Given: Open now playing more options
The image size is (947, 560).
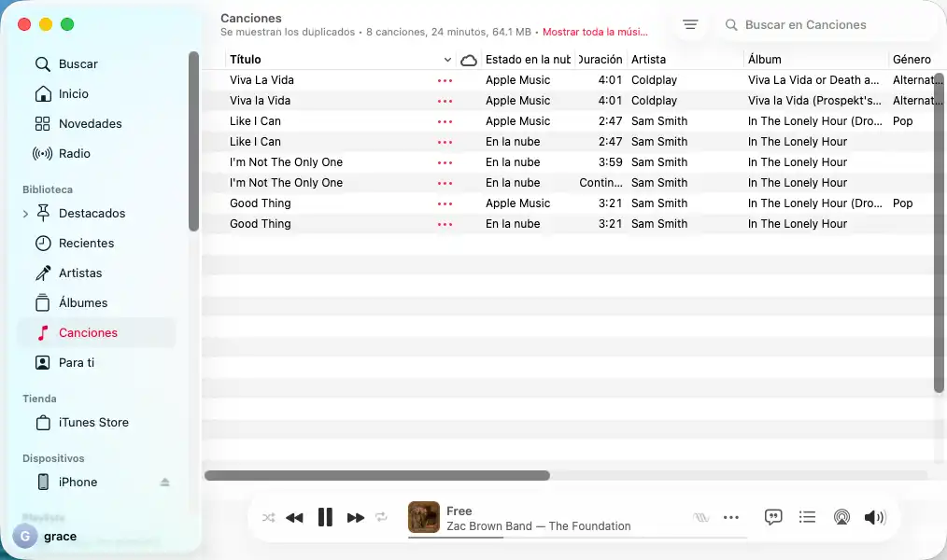Looking at the screenshot, I should (x=730, y=517).
